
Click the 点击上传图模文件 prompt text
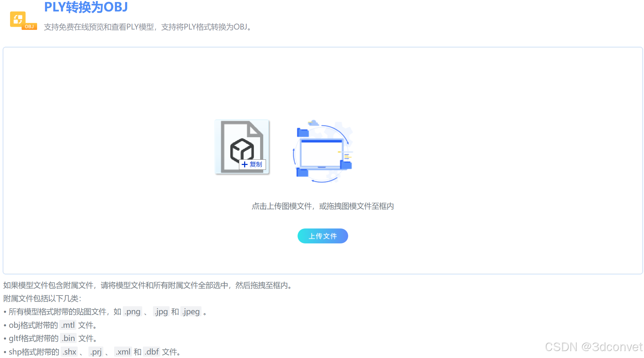pyautogui.click(x=322, y=206)
